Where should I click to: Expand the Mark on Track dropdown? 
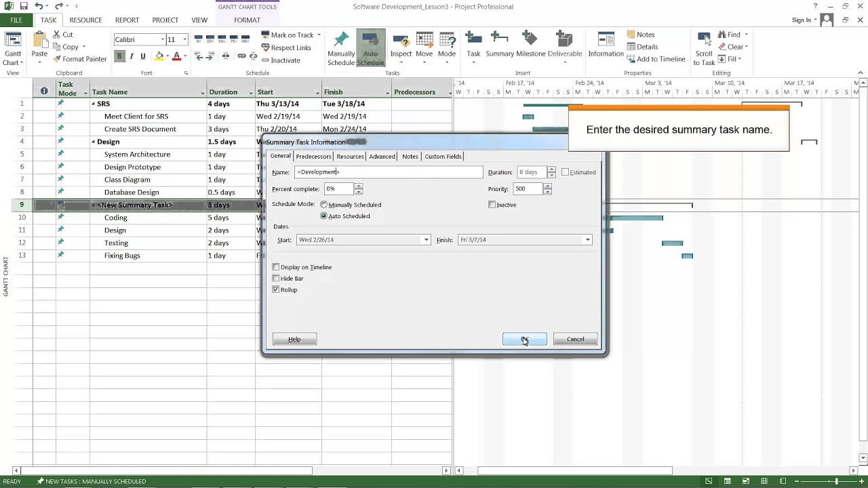(319, 35)
